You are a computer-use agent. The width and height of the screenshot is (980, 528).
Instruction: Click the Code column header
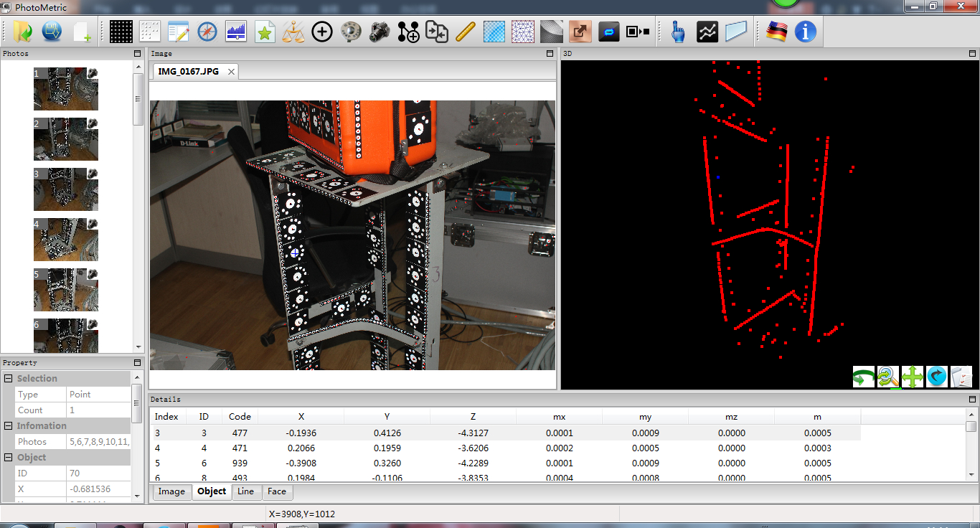tap(240, 417)
